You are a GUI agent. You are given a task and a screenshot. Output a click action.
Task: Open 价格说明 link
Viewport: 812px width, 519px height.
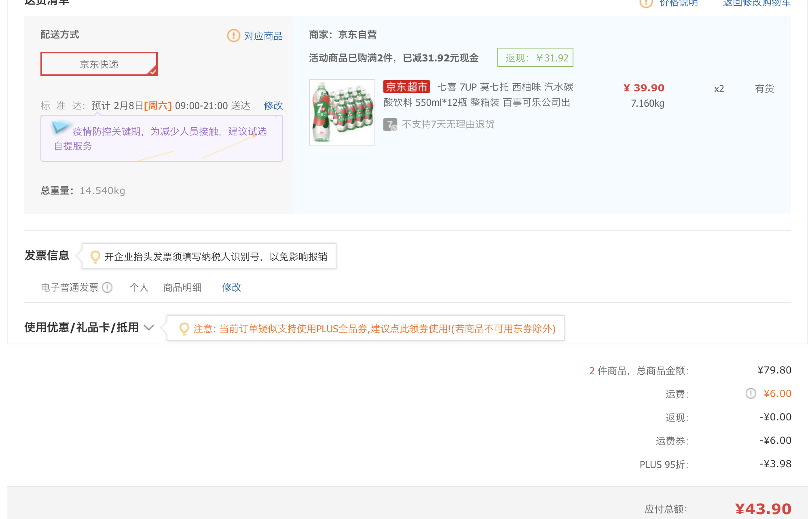click(x=679, y=3)
